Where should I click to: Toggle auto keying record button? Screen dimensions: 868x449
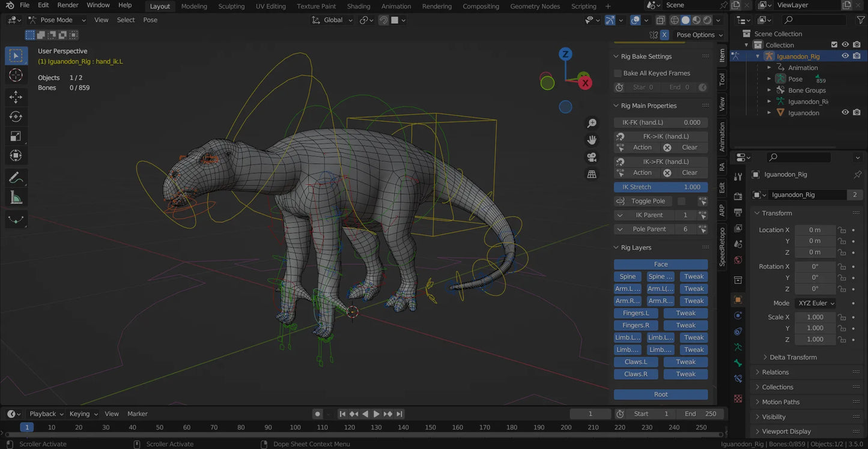[x=318, y=414]
